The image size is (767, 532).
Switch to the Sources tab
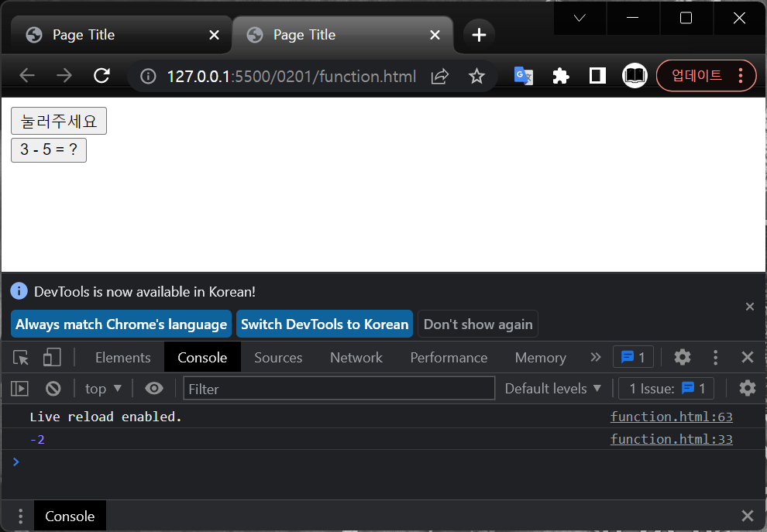point(278,358)
